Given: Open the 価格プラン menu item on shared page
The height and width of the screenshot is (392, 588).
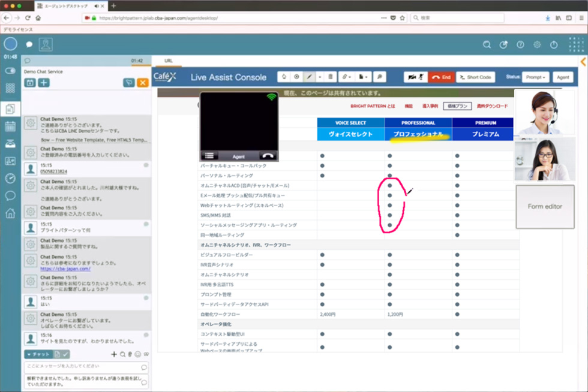Looking at the screenshot, I should [x=457, y=106].
